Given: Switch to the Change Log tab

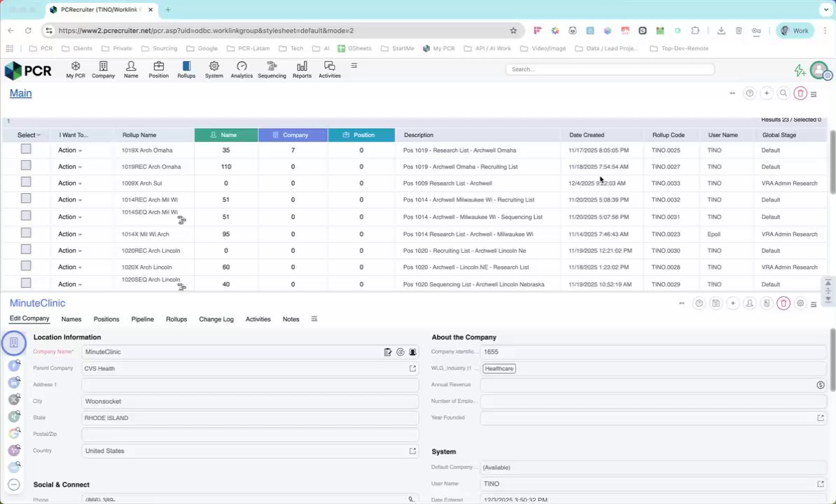Looking at the screenshot, I should click(216, 319).
